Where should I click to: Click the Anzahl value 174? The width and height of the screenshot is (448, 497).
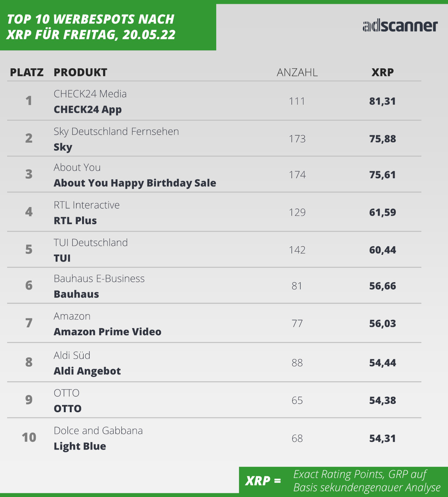297,175
